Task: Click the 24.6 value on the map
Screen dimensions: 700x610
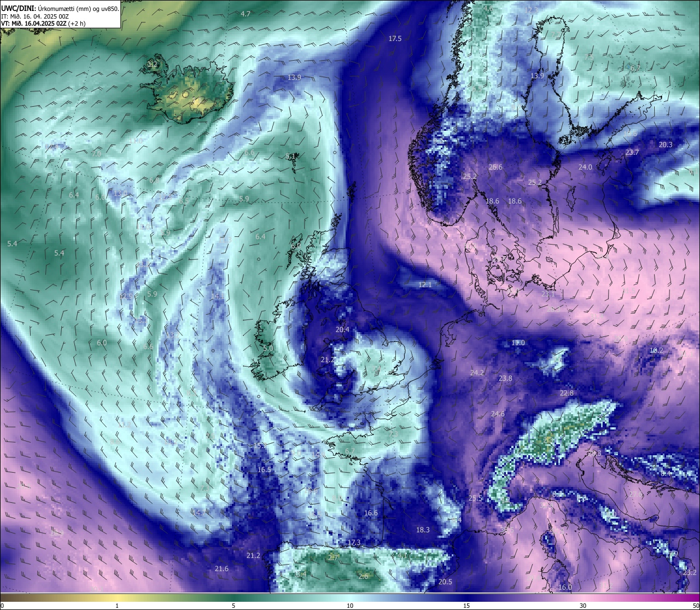Action: click(498, 414)
